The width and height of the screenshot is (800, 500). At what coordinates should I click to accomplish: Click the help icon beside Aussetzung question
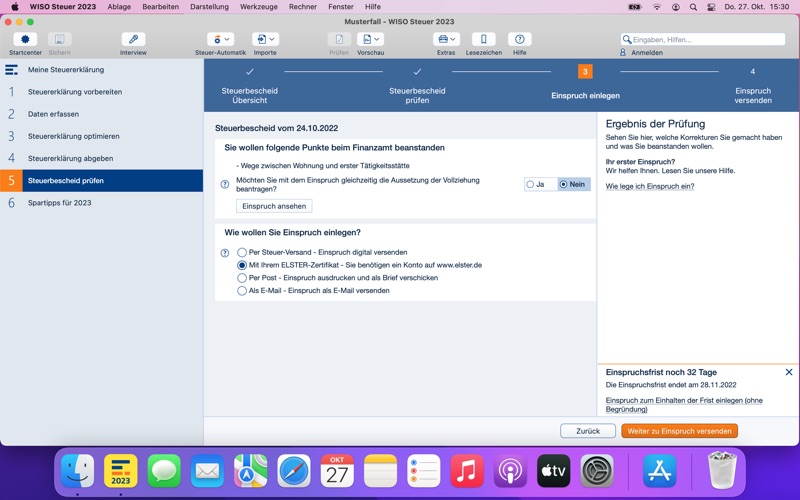[224, 184]
